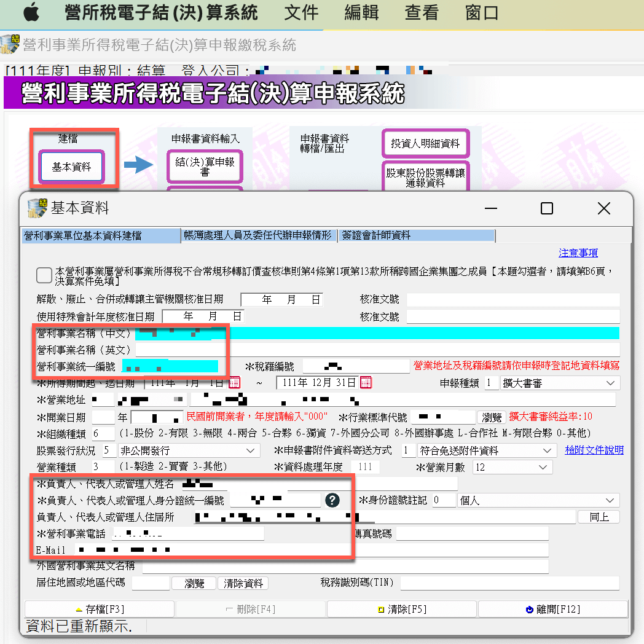Open the 文件 menu
This screenshot has width=644, height=644.
(302, 12)
